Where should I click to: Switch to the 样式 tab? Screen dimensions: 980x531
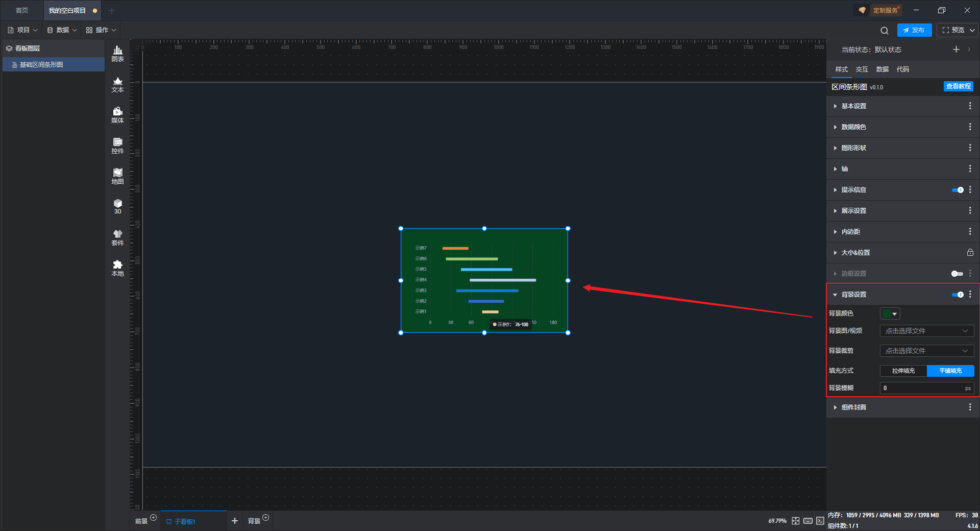841,69
